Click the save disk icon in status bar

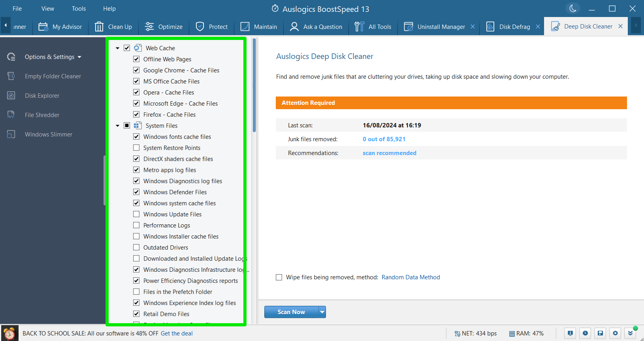coord(600,333)
